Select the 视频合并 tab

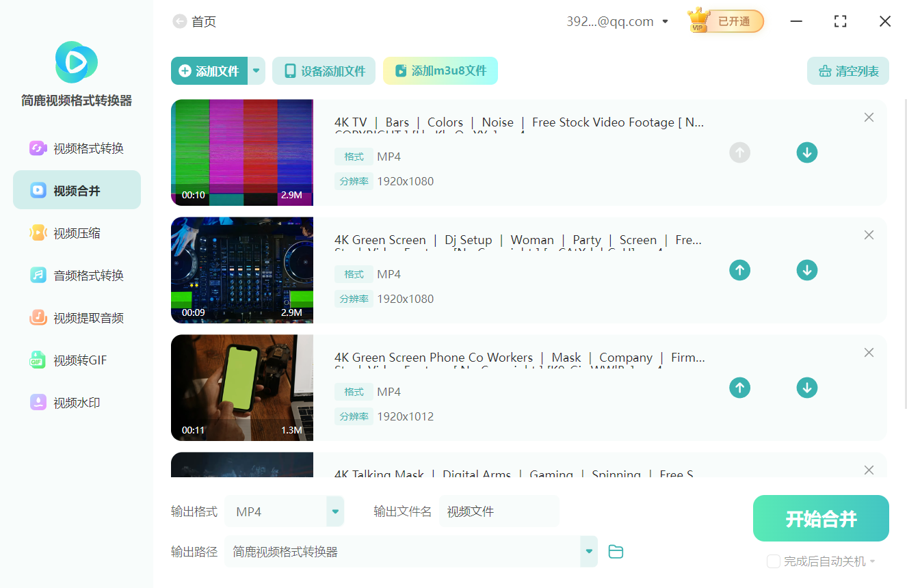tap(77, 190)
